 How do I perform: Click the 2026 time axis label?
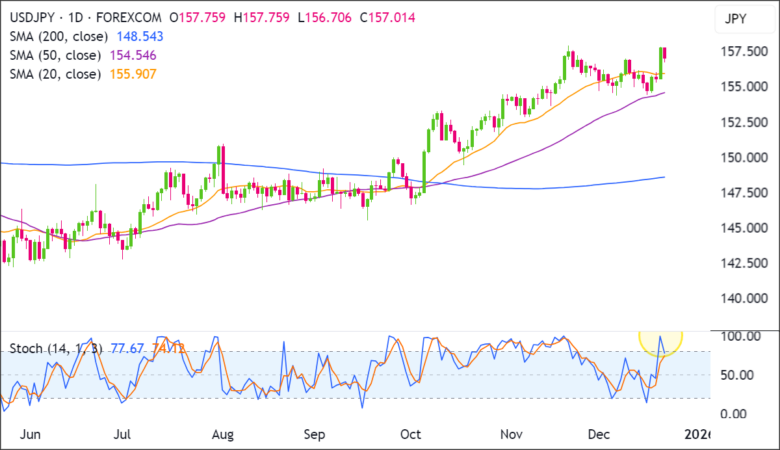tap(697, 435)
